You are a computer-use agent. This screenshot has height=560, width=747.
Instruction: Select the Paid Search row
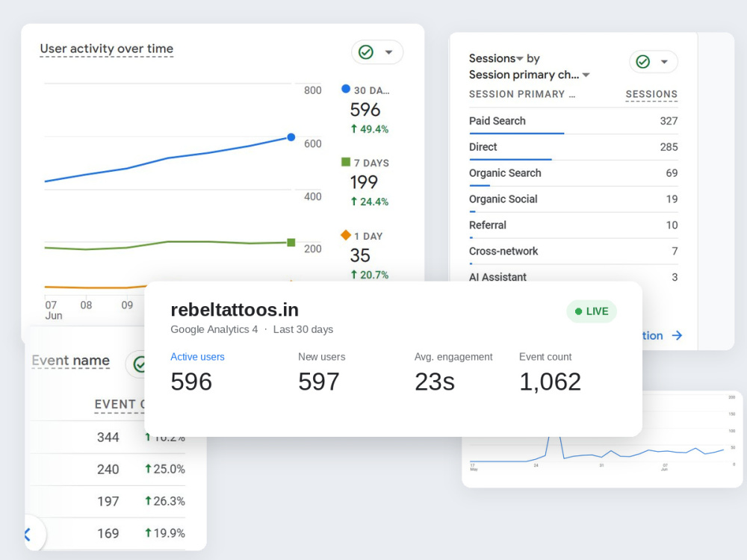(x=573, y=121)
